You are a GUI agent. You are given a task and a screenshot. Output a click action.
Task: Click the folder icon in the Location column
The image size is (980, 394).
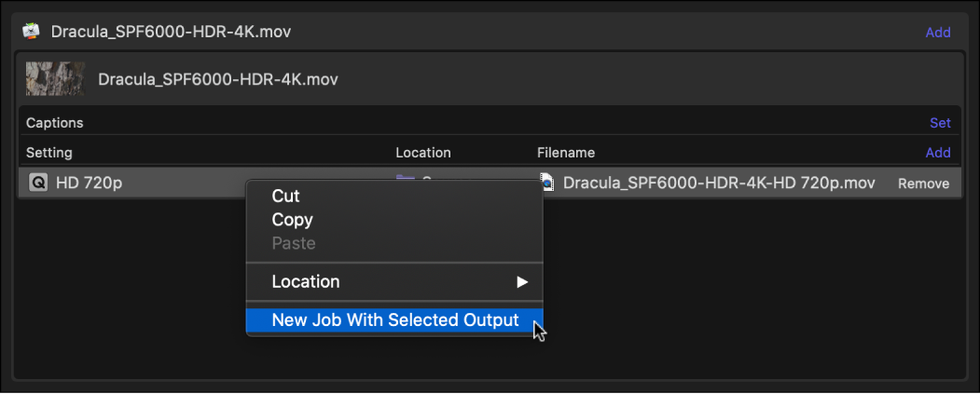click(x=405, y=178)
